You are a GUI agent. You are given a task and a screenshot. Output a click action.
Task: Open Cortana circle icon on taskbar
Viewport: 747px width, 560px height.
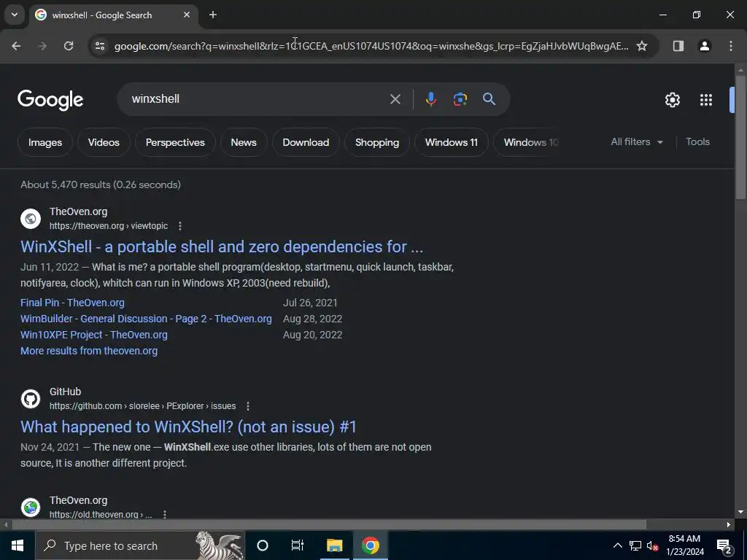coord(263,545)
